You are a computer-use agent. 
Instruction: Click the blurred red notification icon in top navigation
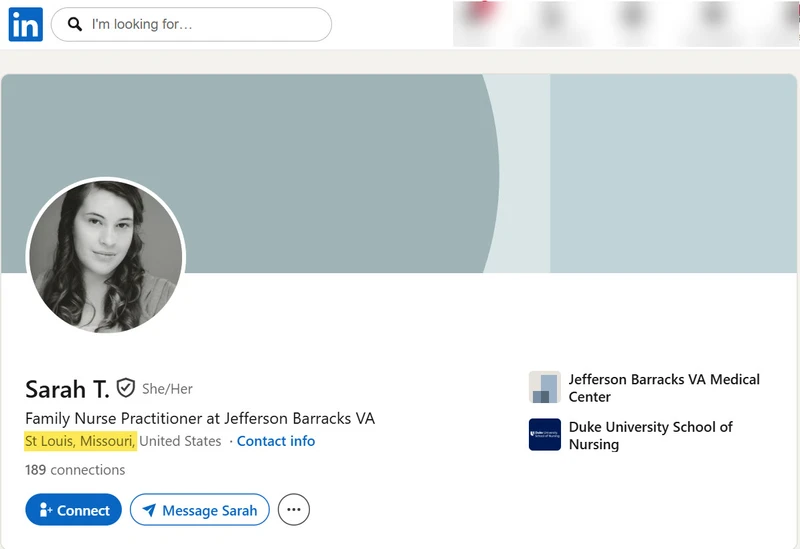point(479,13)
